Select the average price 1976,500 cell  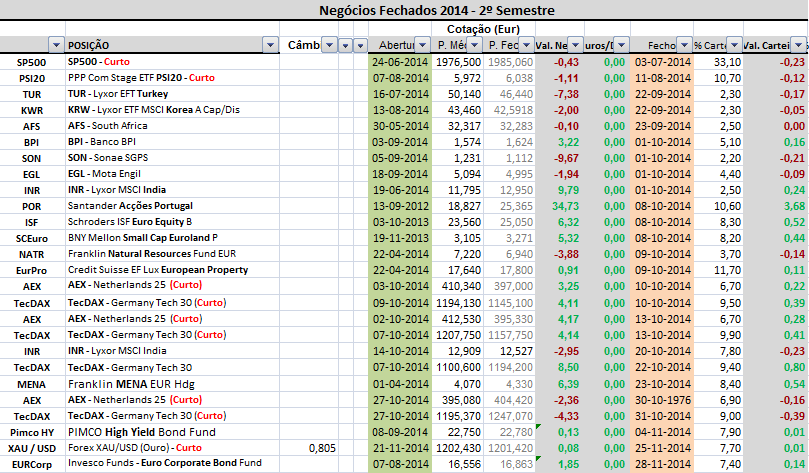pos(458,62)
